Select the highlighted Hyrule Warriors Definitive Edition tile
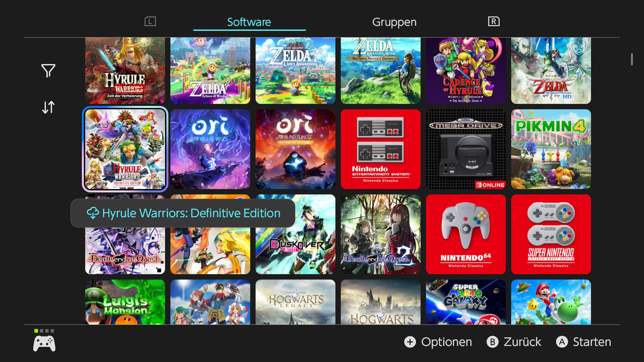Image resolution: width=644 pixels, height=362 pixels. (125, 149)
